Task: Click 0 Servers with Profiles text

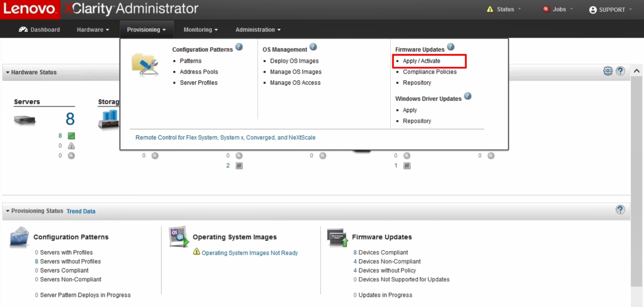Action: tap(64, 253)
